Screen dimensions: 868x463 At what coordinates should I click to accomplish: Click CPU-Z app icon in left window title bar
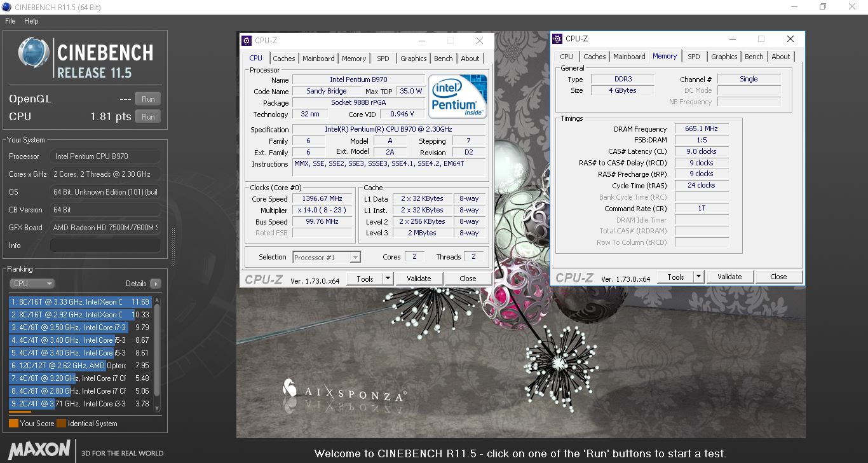(247, 41)
